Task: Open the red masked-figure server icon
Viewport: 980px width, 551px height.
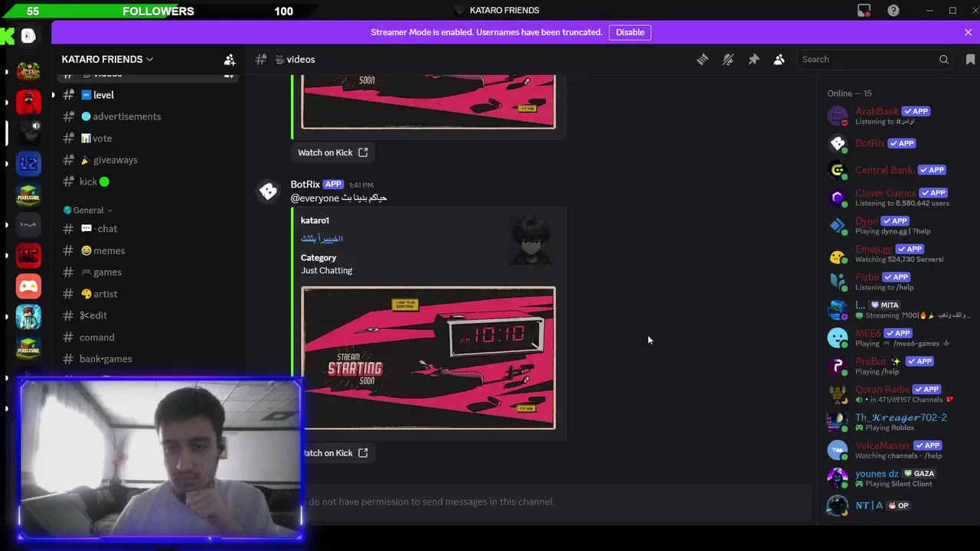Action: click(x=28, y=102)
